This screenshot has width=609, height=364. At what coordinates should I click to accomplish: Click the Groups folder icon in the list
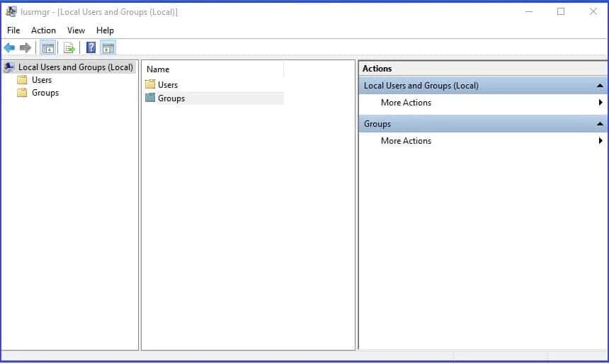150,98
